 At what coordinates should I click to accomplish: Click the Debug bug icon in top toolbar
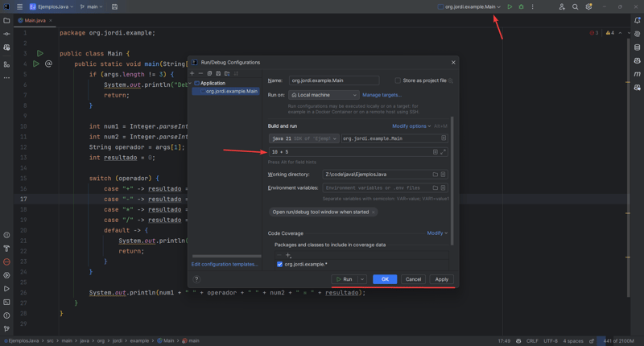tap(521, 6)
